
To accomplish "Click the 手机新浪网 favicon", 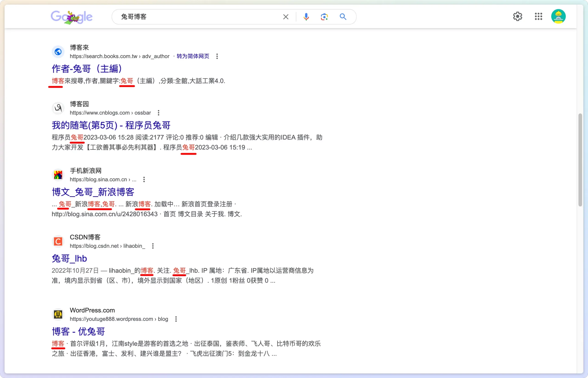I will 58,175.
